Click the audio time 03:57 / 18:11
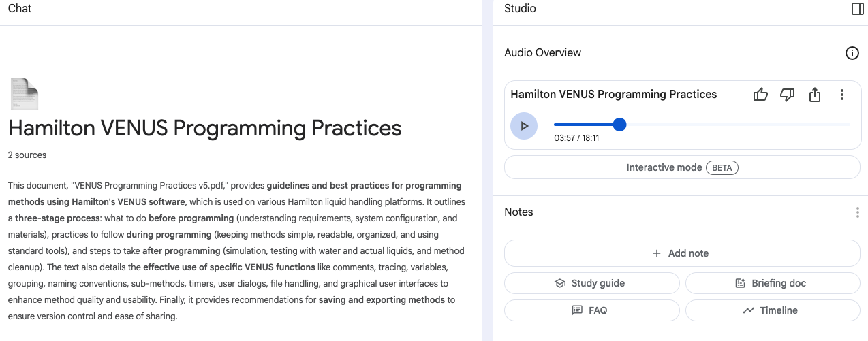Viewport: 868px width, 341px height. [576, 138]
